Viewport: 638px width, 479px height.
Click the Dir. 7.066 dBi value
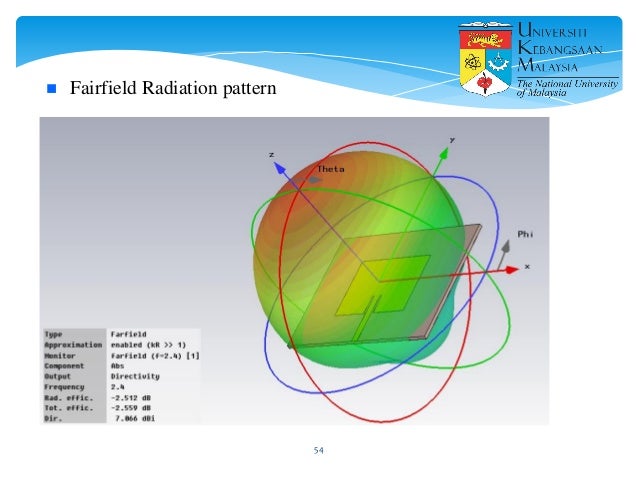(135, 418)
